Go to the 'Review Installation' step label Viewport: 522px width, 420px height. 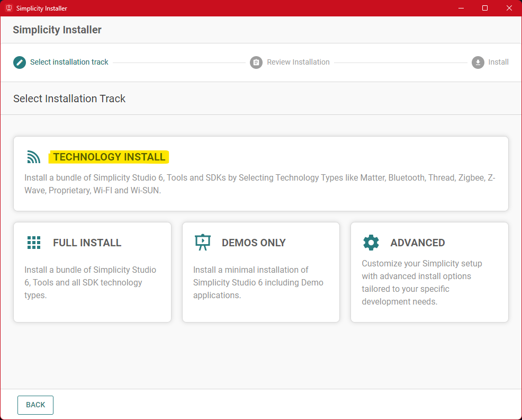click(298, 62)
